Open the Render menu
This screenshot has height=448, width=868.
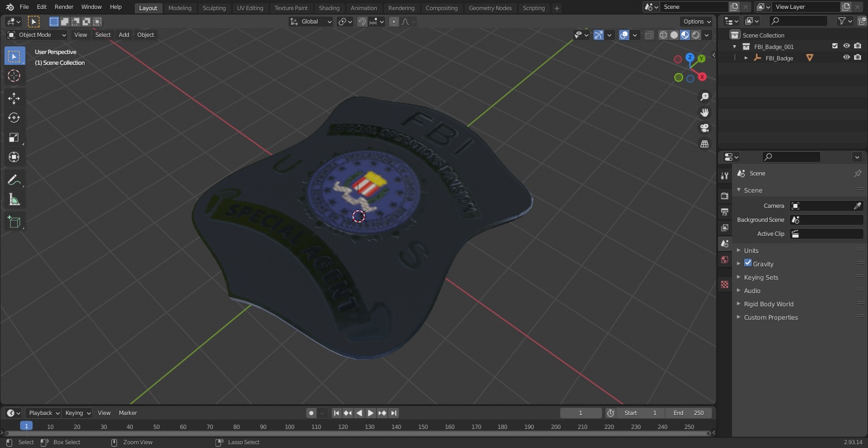click(64, 7)
